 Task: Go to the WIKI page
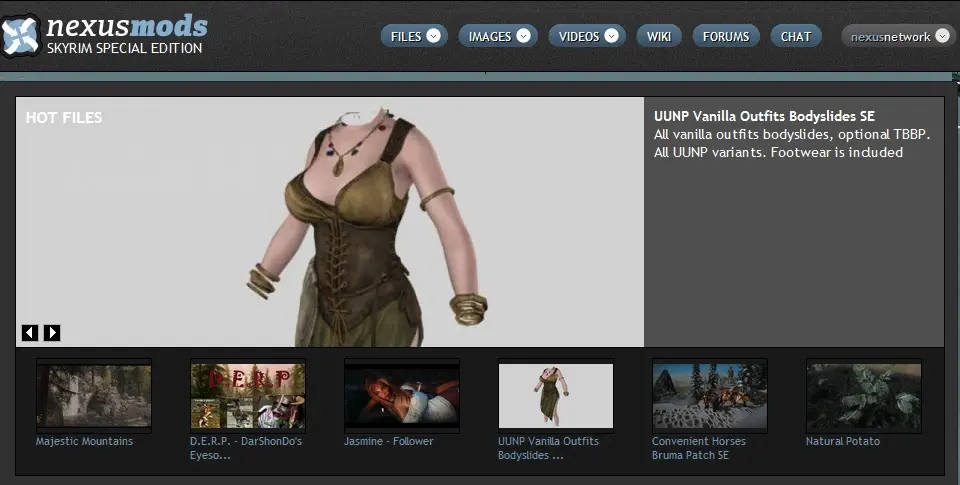click(x=659, y=36)
